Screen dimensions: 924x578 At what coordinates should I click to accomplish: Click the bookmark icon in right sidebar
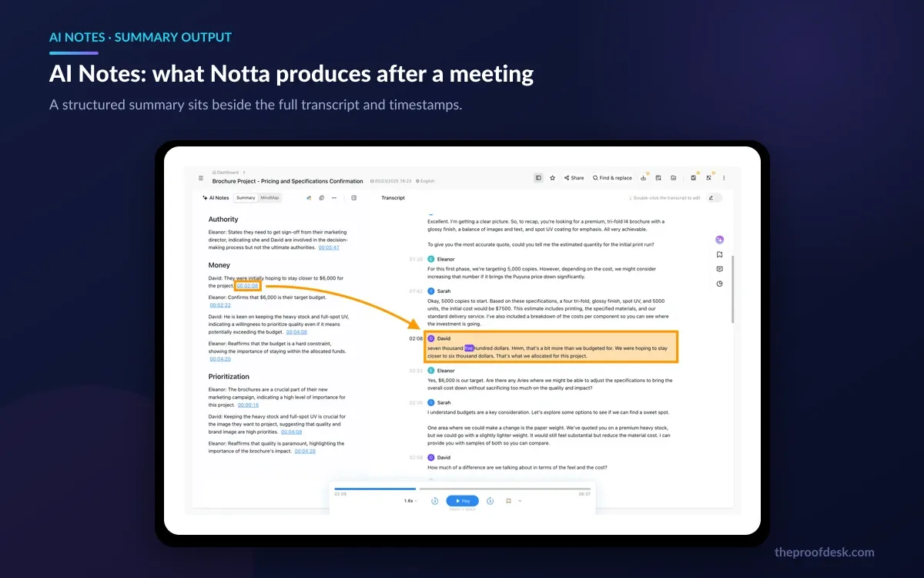pyautogui.click(x=719, y=254)
